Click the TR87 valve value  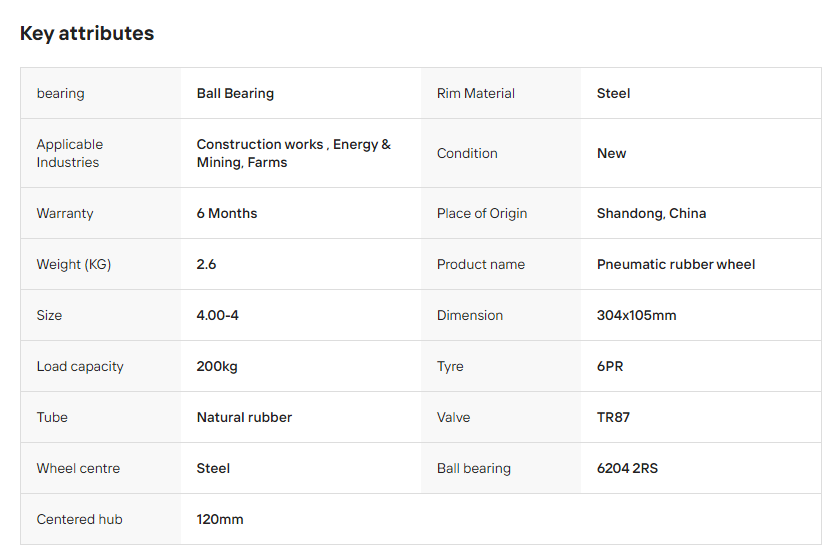click(x=613, y=417)
